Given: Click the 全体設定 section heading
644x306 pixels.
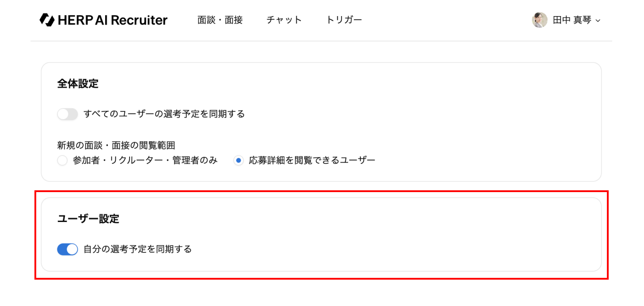Looking at the screenshot, I should [78, 84].
